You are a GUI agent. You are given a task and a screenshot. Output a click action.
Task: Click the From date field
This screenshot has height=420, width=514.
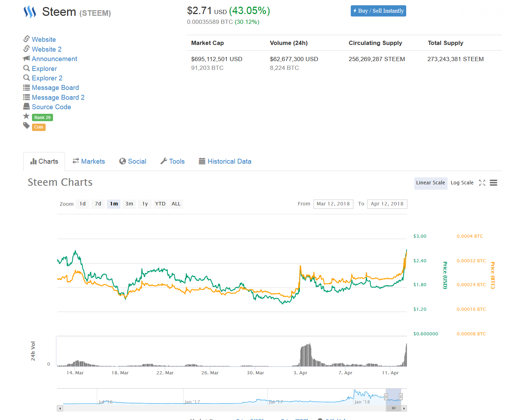[x=333, y=204]
